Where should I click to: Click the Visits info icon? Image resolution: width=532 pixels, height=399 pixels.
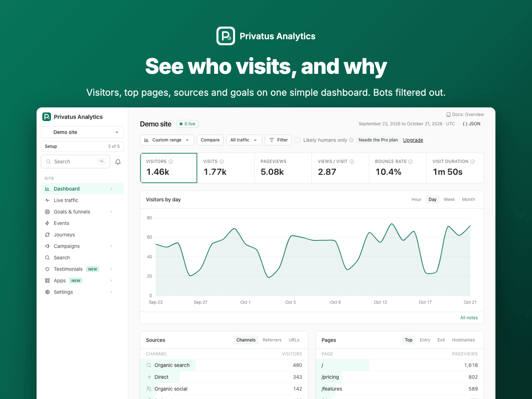[221, 162]
